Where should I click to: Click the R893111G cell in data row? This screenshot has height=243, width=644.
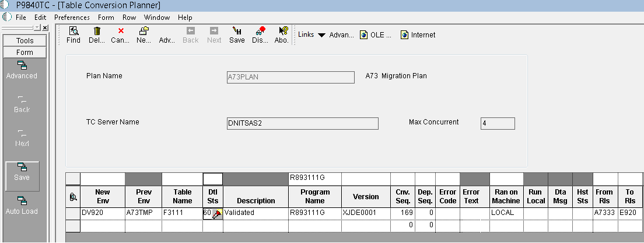[x=315, y=213]
